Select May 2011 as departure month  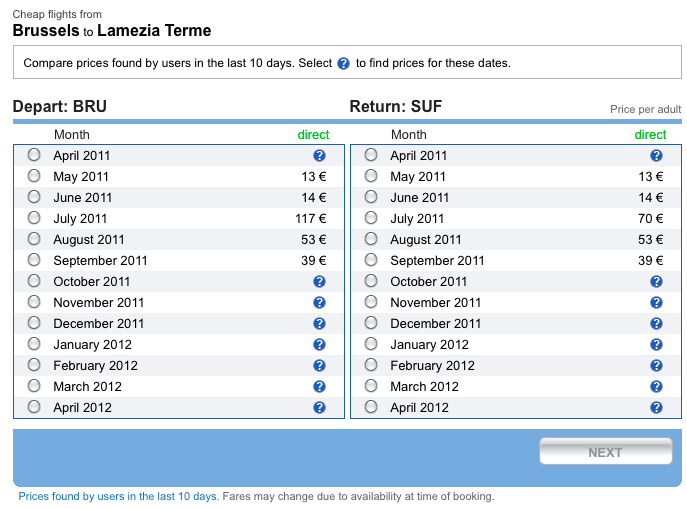pos(35,177)
